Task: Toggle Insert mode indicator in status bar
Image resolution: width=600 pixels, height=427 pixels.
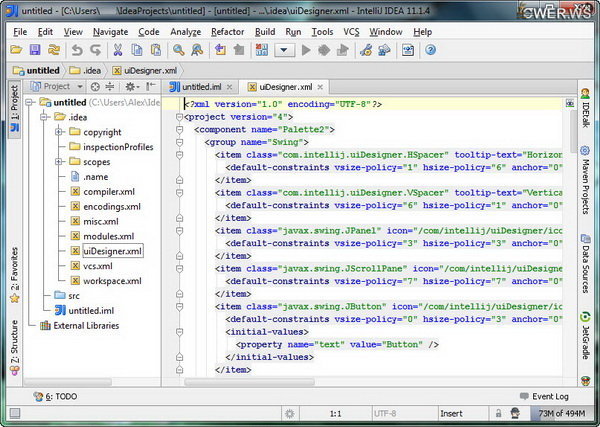Action: coord(451,413)
